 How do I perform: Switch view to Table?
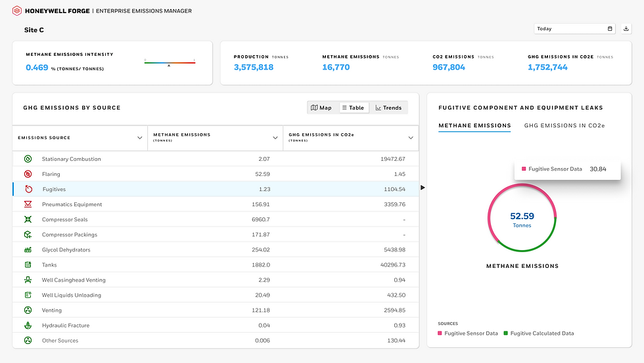[x=354, y=108]
